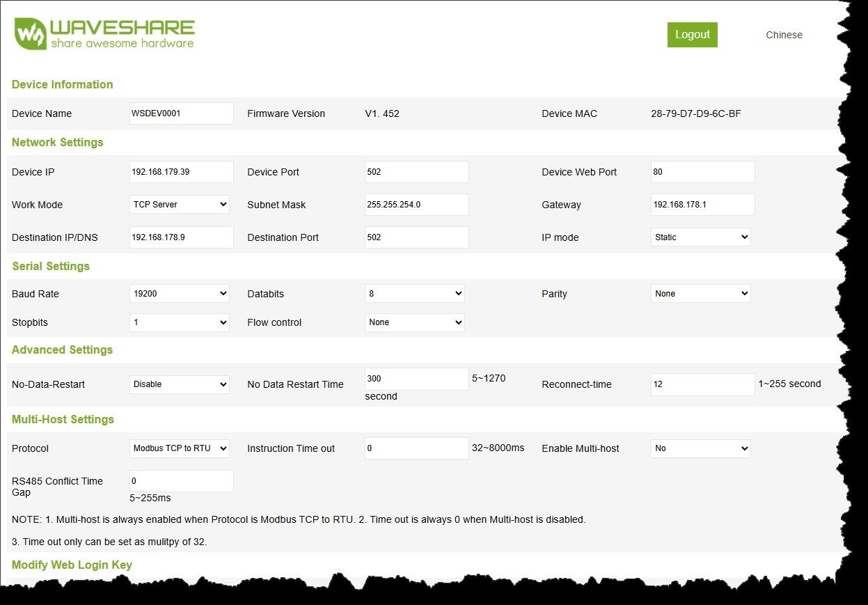The height and width of the screenshot is (605, 868).
Task: Click the Destination Port field
Action: point(416,237)
